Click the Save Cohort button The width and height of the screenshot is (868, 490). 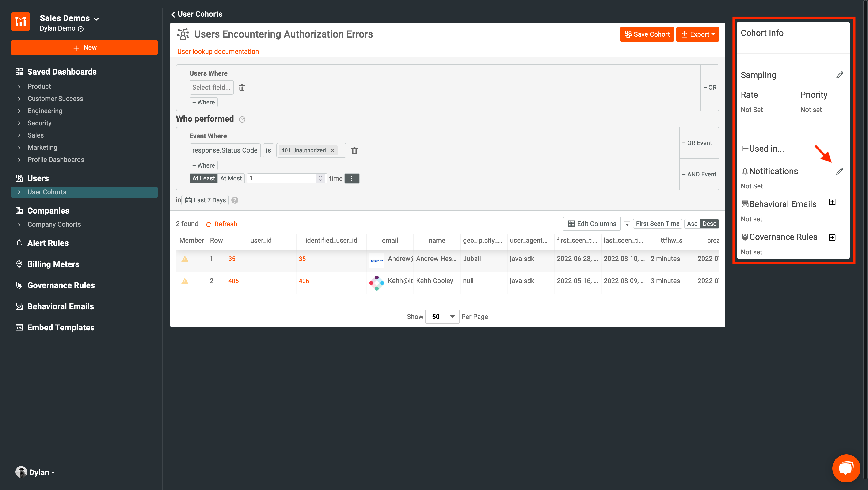click(646, 34)
